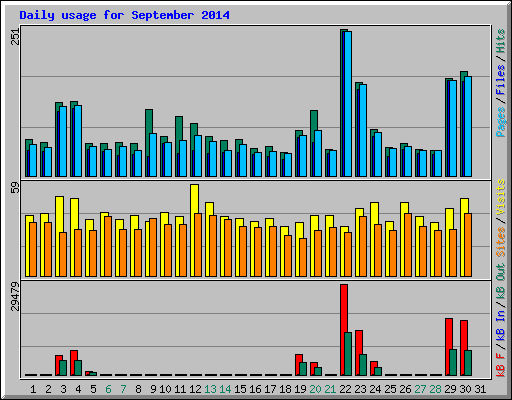Click day label '12' on the x-axis

[x=195, y=389]
